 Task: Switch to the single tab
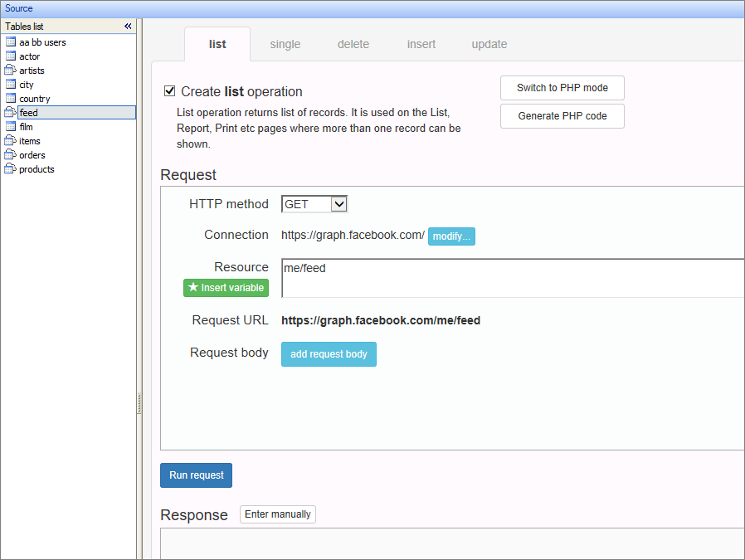coord(285,44)
